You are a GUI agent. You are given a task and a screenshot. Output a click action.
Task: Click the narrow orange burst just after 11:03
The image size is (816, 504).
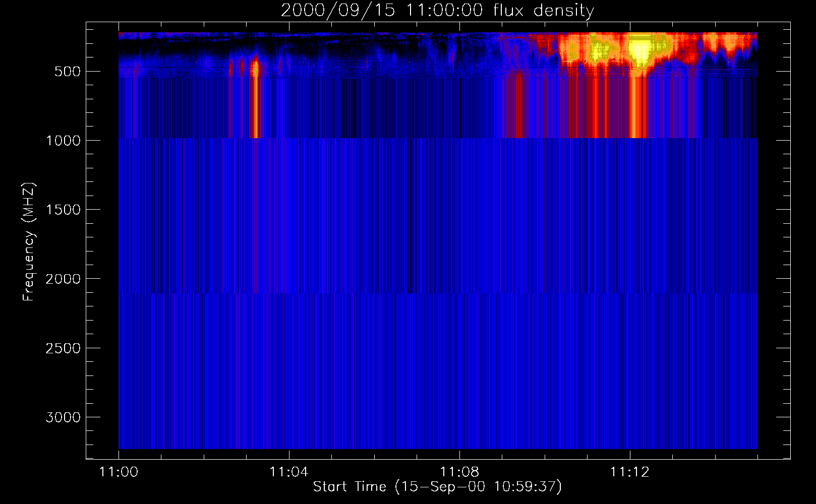click(255, 68)
